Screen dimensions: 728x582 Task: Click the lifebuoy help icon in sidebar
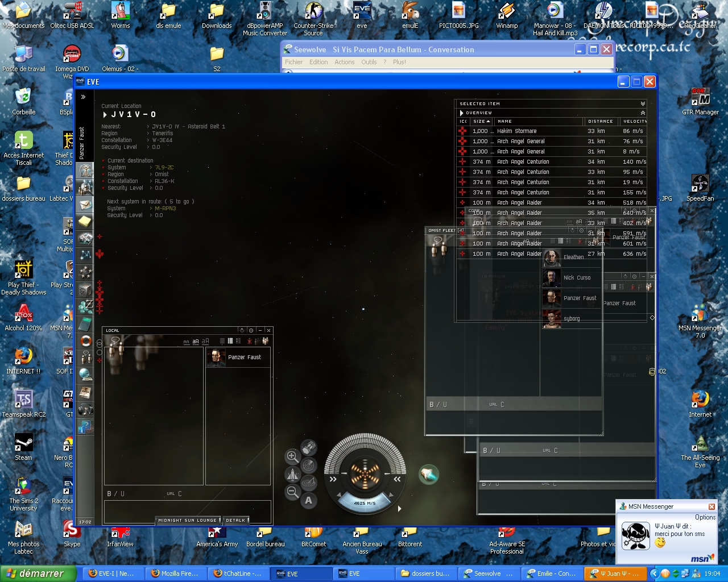point(86,341)
